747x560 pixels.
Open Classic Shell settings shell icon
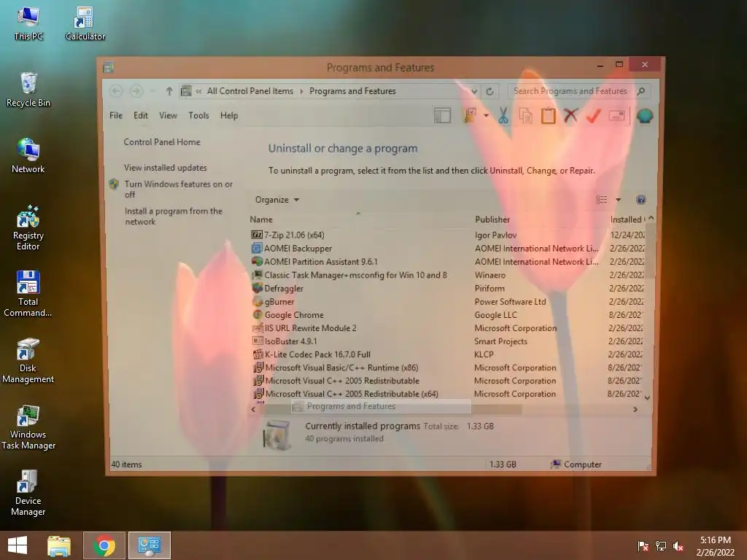pyautogui.click(x=644, y=116)
